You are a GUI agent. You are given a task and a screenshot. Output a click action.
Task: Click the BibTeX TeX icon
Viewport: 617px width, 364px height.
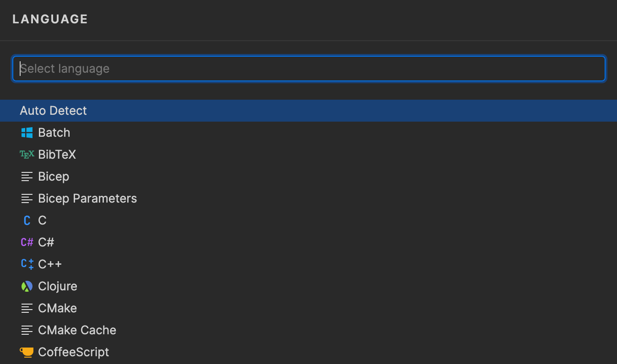point(27,154)
